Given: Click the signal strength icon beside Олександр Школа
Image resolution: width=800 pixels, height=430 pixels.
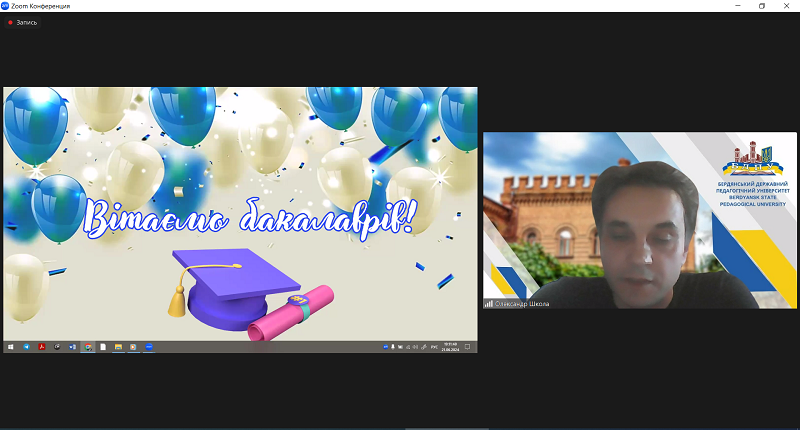Looking at the screenshot, I should point(488,304).
